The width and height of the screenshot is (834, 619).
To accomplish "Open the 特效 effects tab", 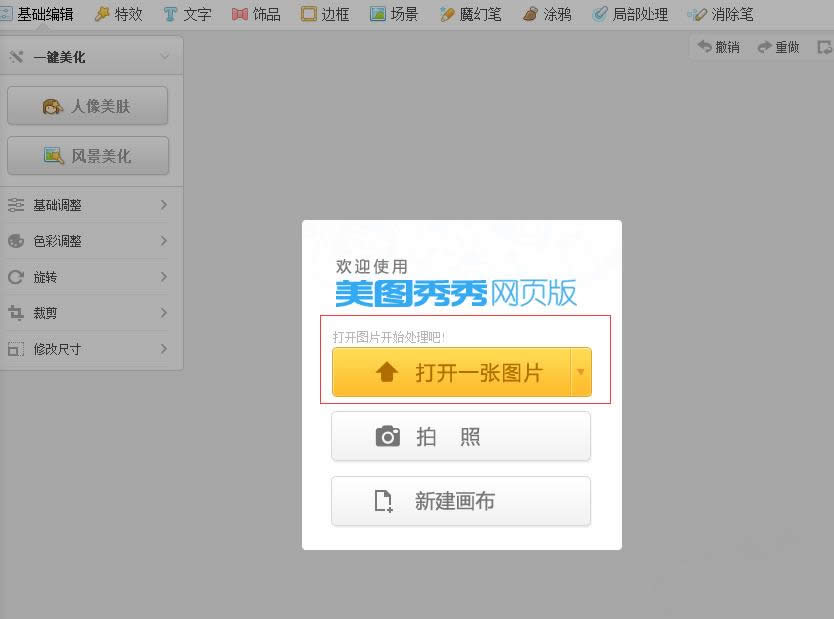I will (x=119, y=14).
